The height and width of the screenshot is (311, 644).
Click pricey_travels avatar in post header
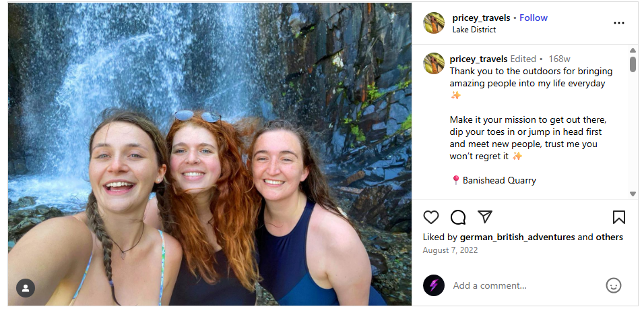click(434, 23)
